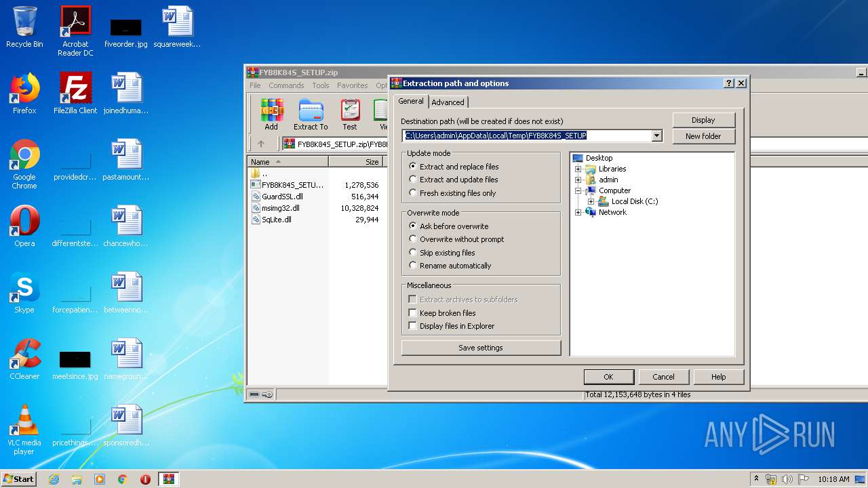Select the msimg32.dll file icon
This screenshot has height=488, width=868.
click(256, 208)
